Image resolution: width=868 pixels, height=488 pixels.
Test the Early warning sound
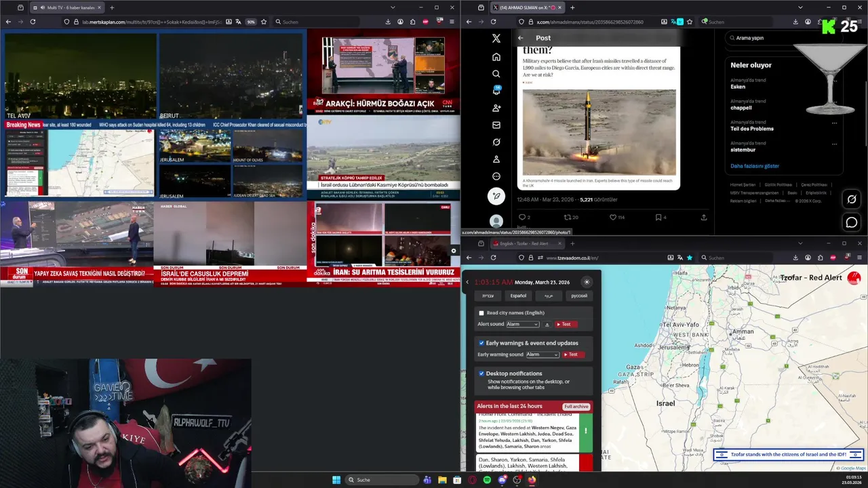tap(573, 354)
